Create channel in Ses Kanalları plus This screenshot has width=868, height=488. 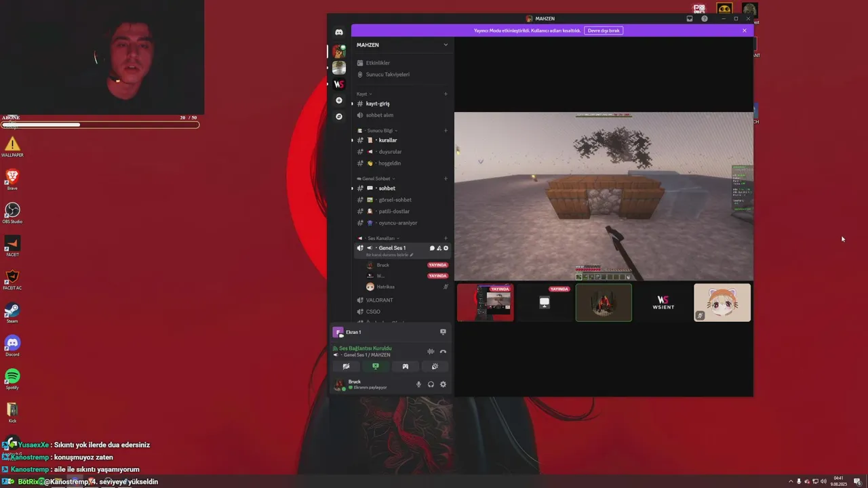pyautogui.click(x=446, y=239)
